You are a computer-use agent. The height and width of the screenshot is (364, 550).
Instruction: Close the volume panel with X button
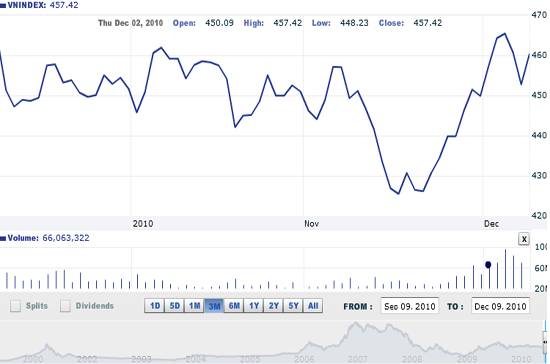tap(524, 239)
